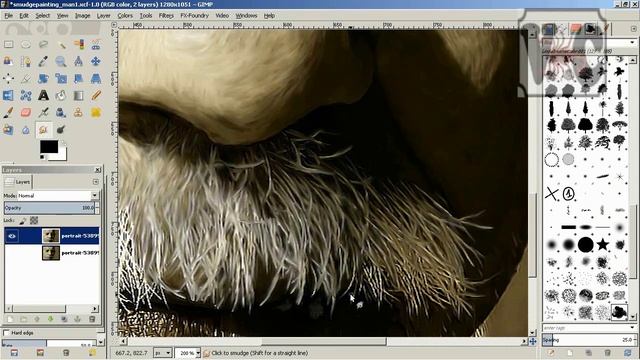Open the Select menu
Image resolution: width=640 pixels, height=360 pixels.
(42, 16)
